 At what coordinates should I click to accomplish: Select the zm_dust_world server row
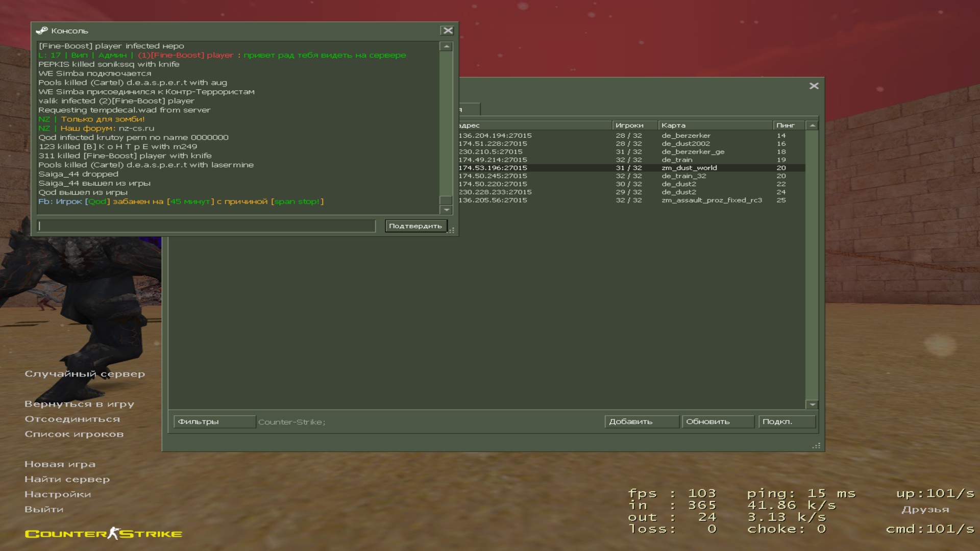point(689,168)
